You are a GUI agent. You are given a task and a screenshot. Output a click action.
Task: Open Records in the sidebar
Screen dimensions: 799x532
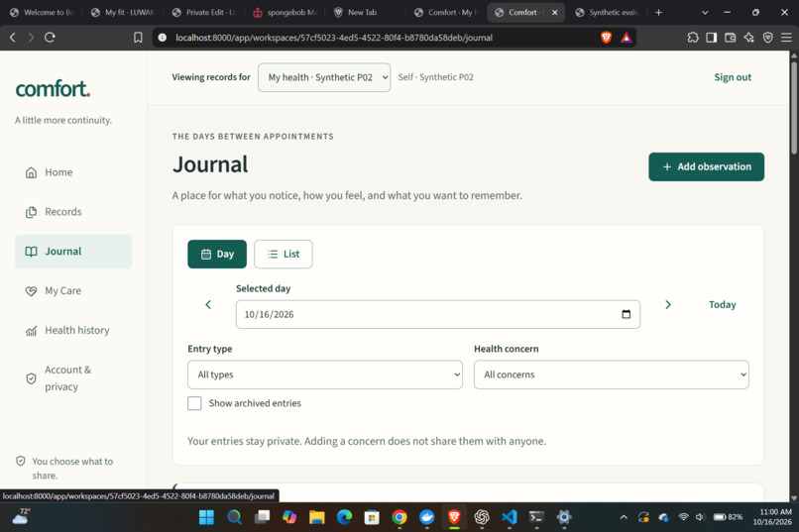[73, 212]
